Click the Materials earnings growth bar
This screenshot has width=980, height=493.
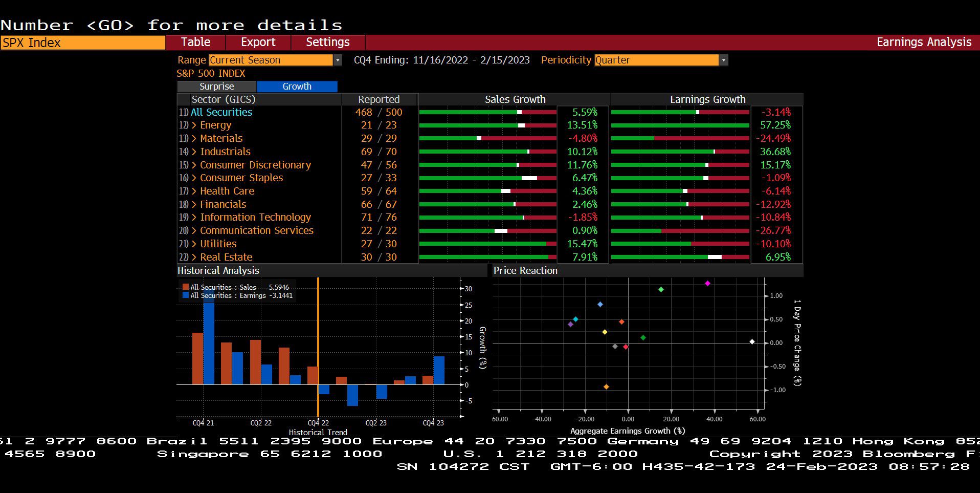pyautogui.click(x=680, y=139)
